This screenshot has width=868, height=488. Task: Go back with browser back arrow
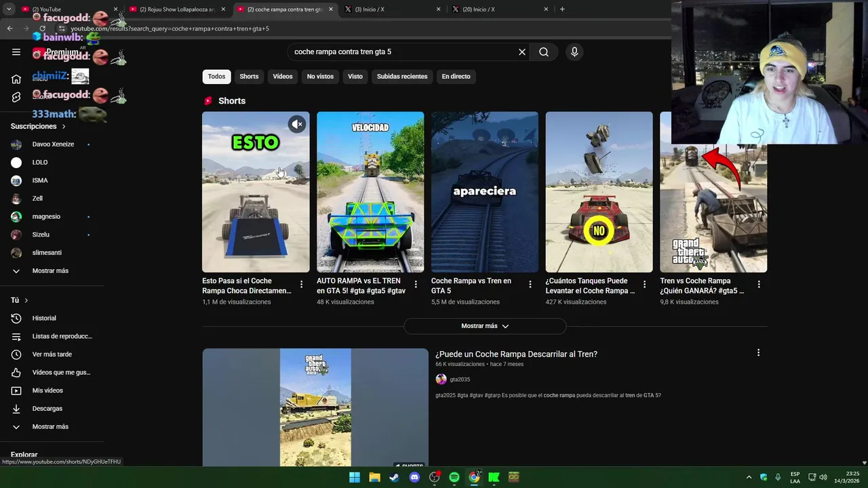pos(9,28)
